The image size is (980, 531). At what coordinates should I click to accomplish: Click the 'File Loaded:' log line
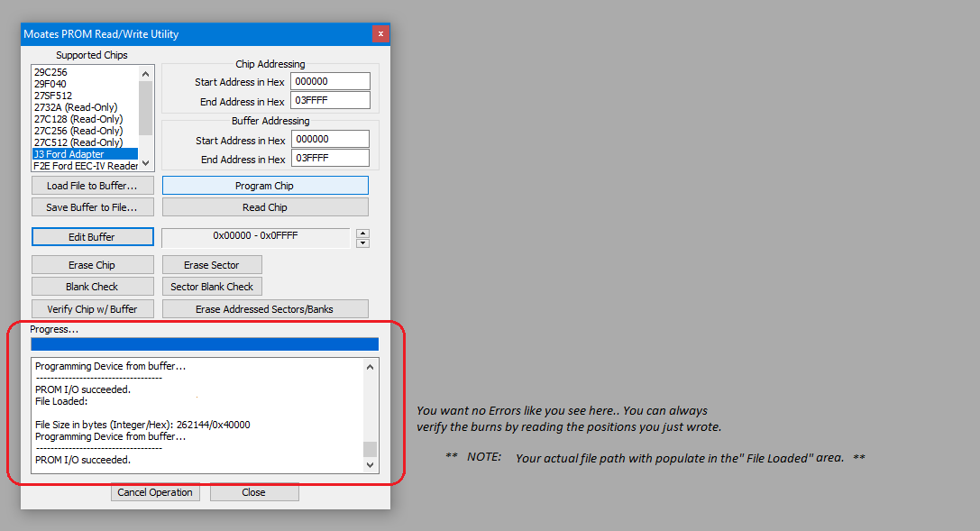[x=61, y=402]
